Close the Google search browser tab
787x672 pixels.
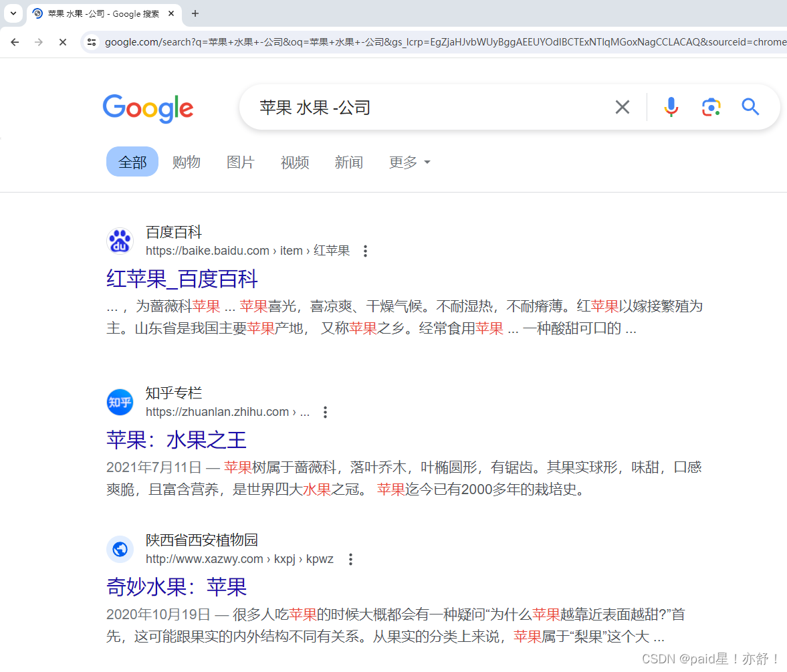pyautogui.click(x=171, y=13)
